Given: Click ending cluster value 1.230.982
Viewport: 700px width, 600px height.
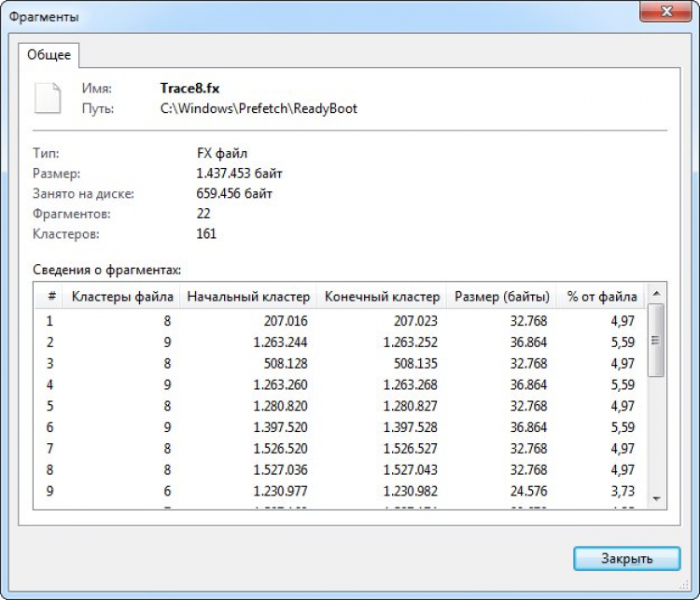Looking at the screenshot, I should (411, 491).
